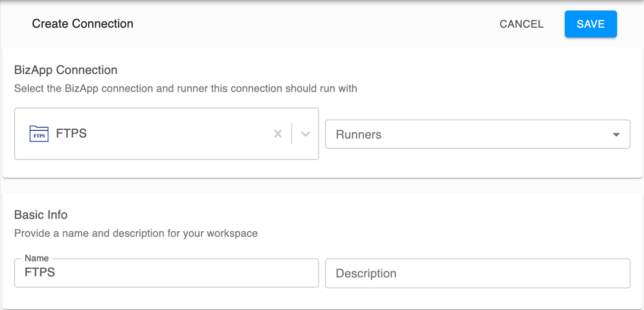Image resolution: width=644 pixels, height=310 pixels.
Task: Click into the Description field
Action: tap(477, 273)
